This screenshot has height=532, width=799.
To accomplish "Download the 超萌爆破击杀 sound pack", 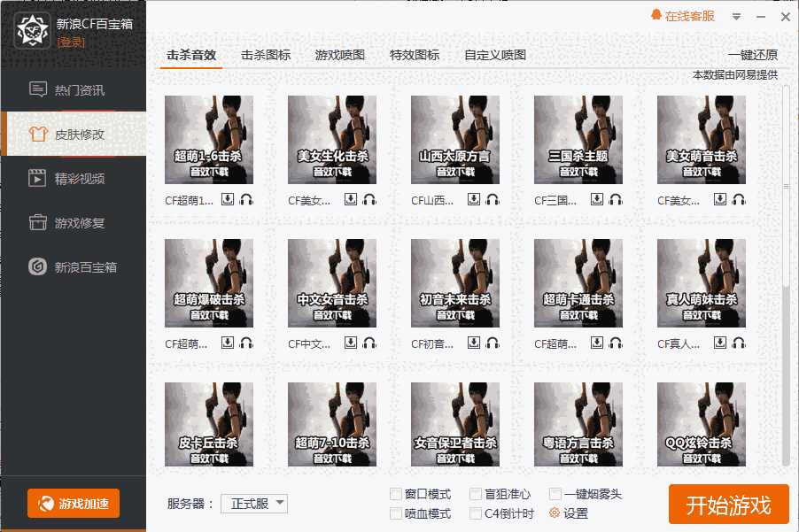I will (228, 343).
